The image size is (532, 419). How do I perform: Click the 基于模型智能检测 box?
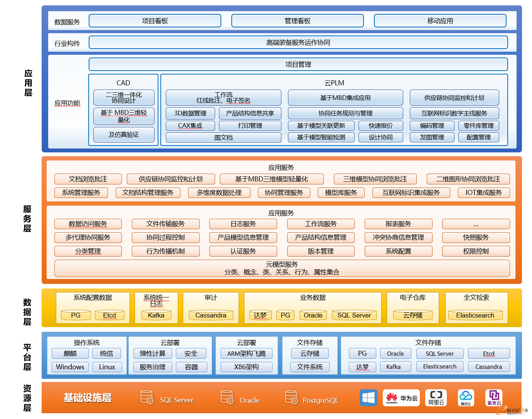click(321, 137)
